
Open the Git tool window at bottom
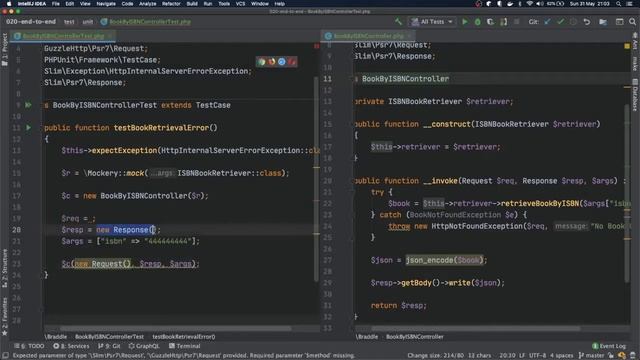(x=109, y=346)
